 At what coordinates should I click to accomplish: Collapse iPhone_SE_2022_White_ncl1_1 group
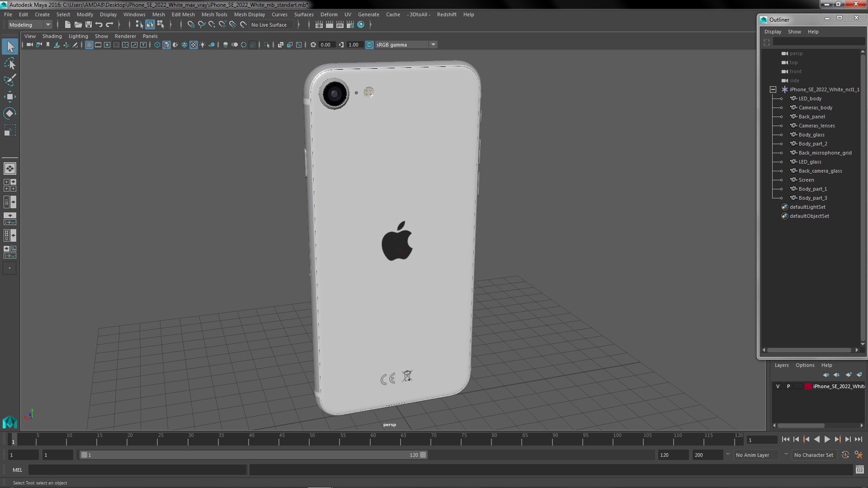tap(773, 89)
